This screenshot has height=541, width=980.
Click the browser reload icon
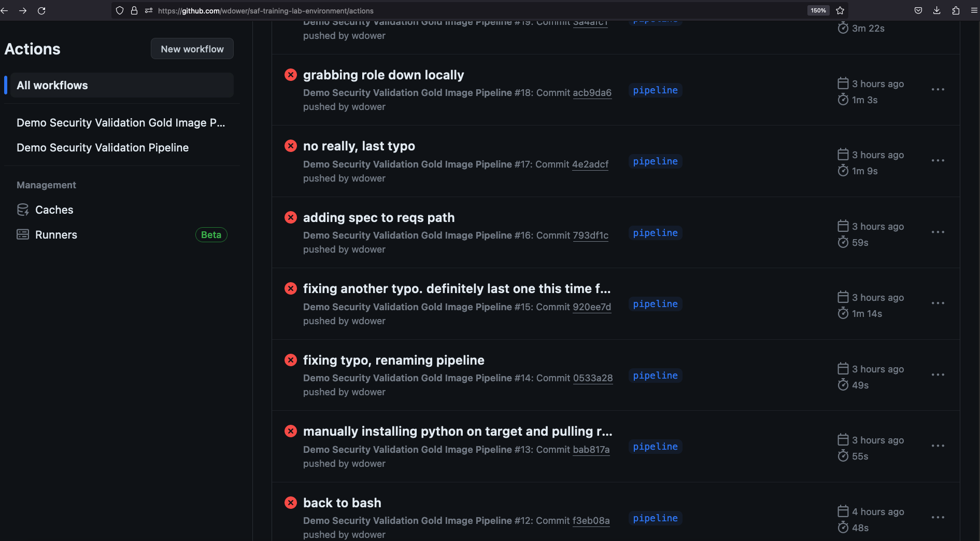click(x=41, y=10)
